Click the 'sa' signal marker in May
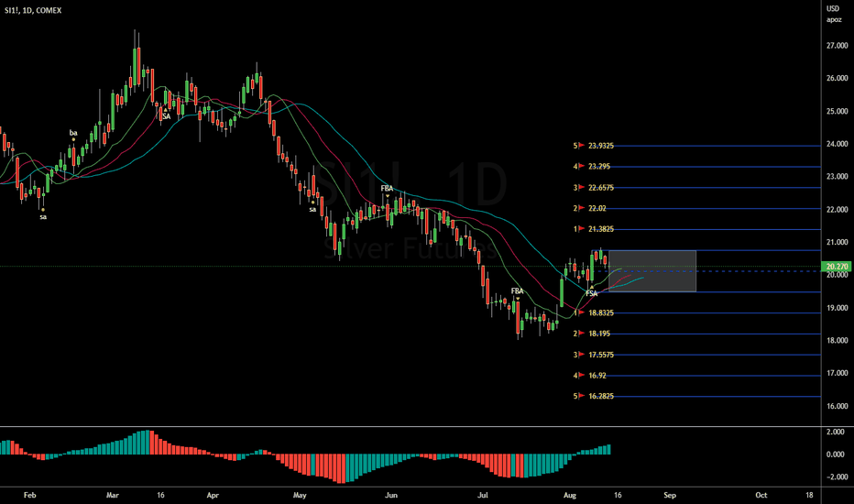Viewport: 854px width, 504px height. pyautogui.click(x=312, y=209)
